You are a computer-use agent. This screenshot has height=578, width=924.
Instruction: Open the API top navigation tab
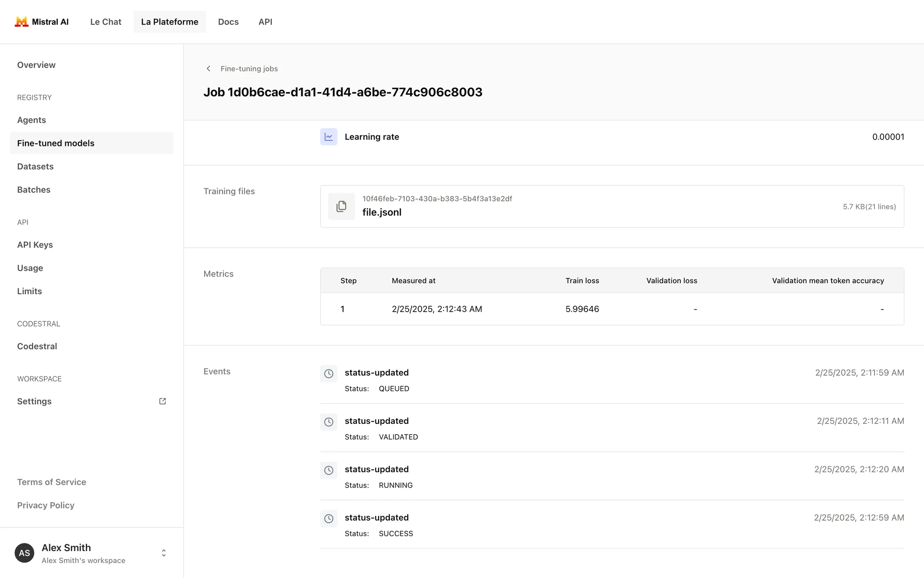pyautogui.click(x=265, y=22)
